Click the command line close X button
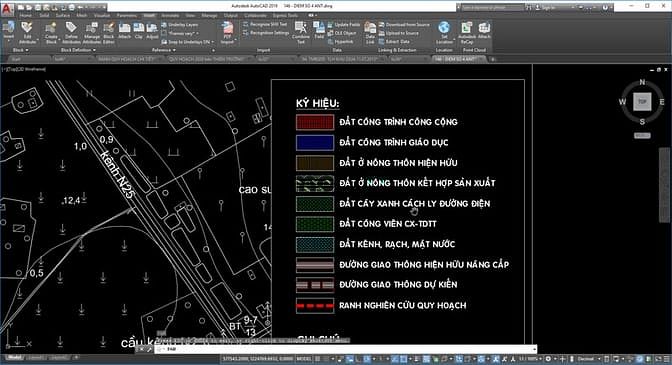The image size is (672, 365). point(141,350)
